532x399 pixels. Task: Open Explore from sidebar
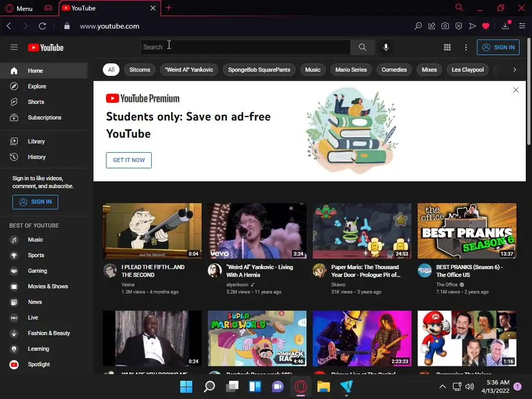coord(44,86)
